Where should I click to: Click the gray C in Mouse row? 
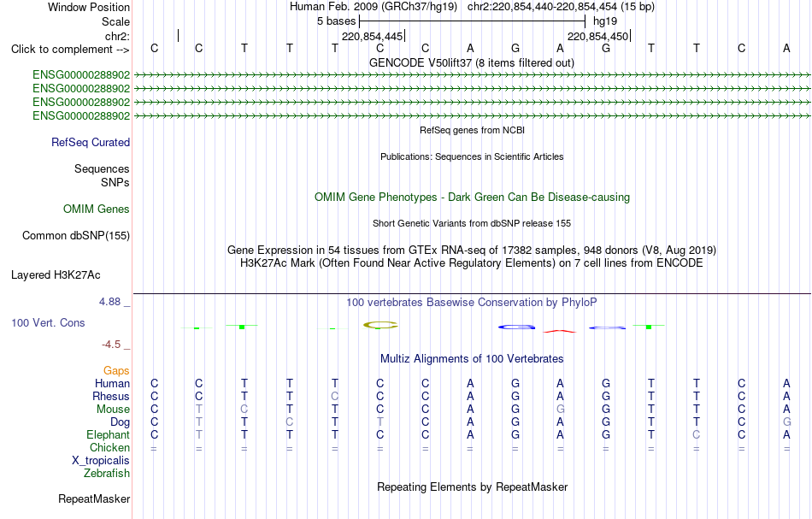click(244, 410)
